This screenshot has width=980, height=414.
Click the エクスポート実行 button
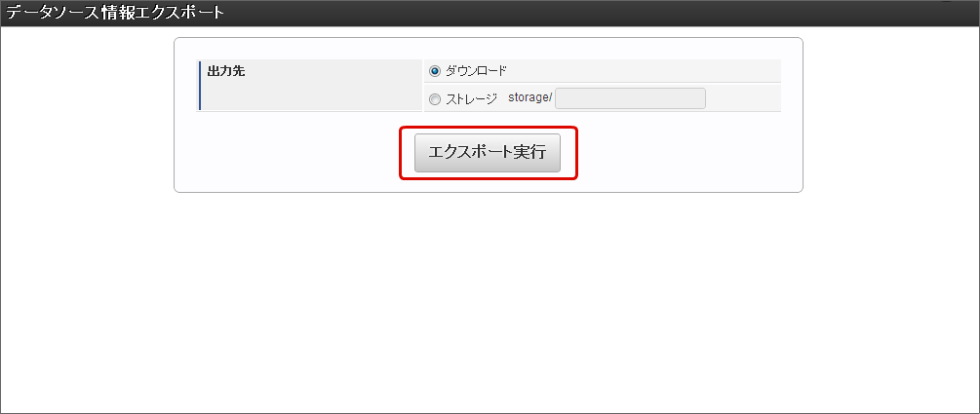[x=488, y=152]
